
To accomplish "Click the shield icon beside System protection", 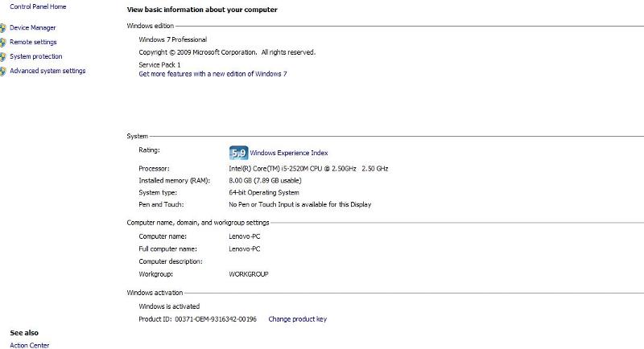I will [x=3, y=56].
